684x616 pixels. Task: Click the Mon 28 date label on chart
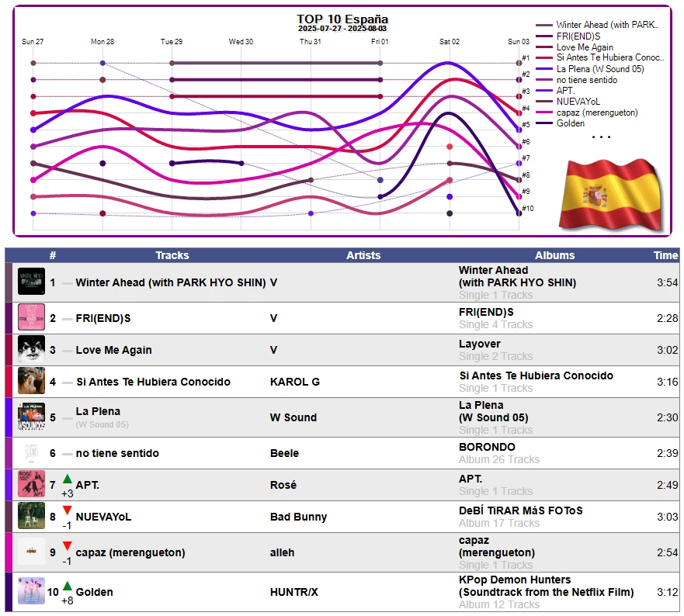102,41
